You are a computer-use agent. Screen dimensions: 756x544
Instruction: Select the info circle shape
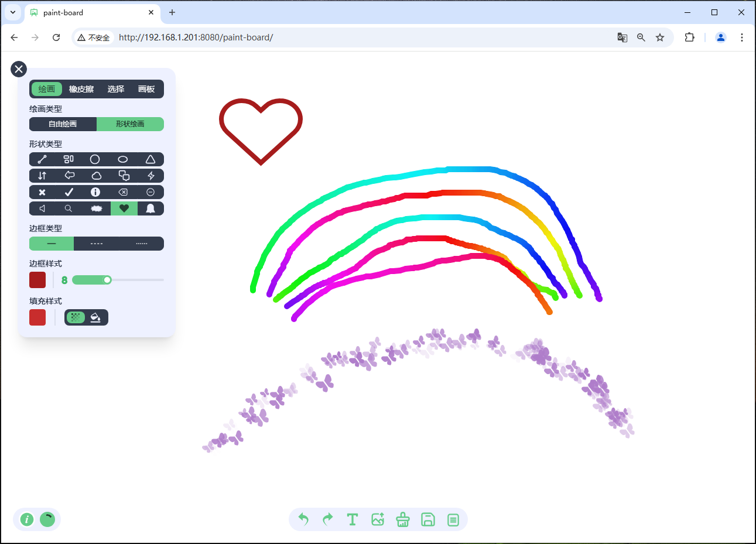[x=95, y=192]
